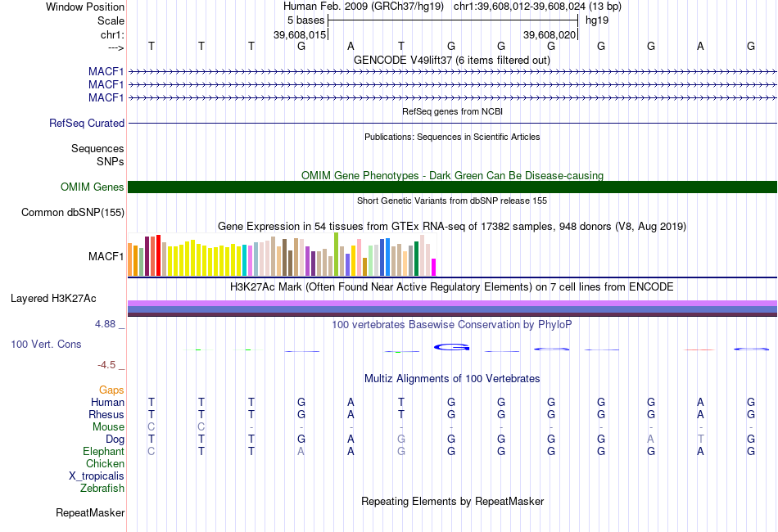
Task: Click the chr1:39,608,012-39,608,024 (13 bp) position text
Action: tap(537, 7)
